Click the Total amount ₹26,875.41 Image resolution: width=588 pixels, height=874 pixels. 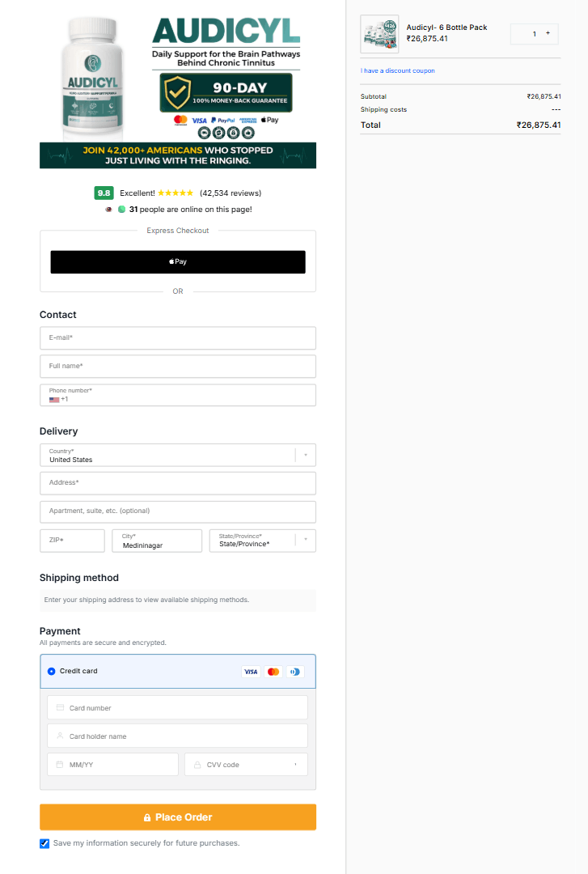(x=539, y=125)
